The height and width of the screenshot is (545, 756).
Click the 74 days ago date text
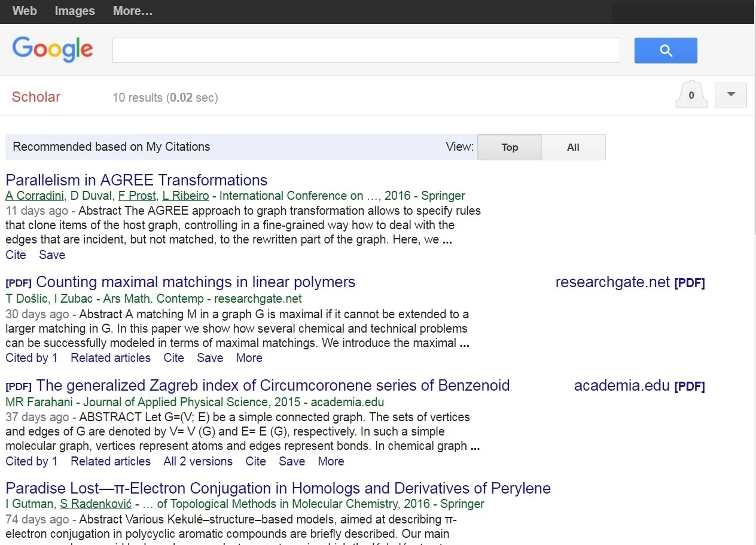pyautogui.click(x=37, y=519)
